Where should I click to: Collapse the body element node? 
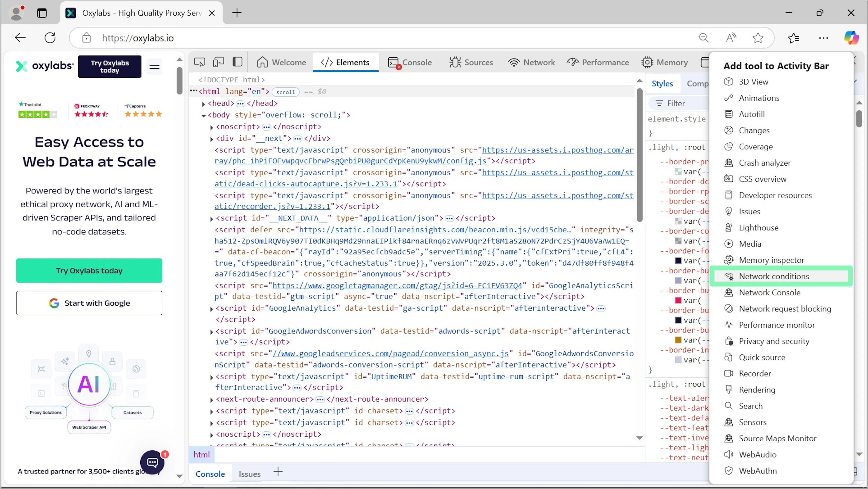(x=203, y=115)
